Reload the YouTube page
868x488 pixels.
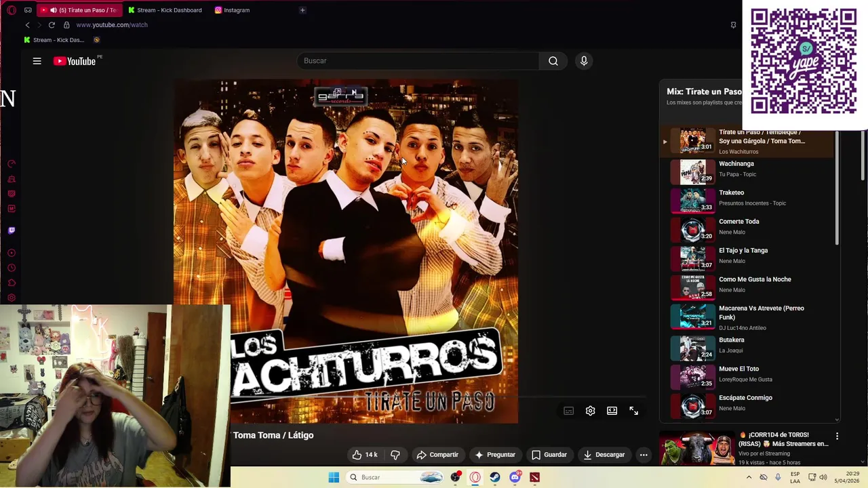click(x=52, y=25)
